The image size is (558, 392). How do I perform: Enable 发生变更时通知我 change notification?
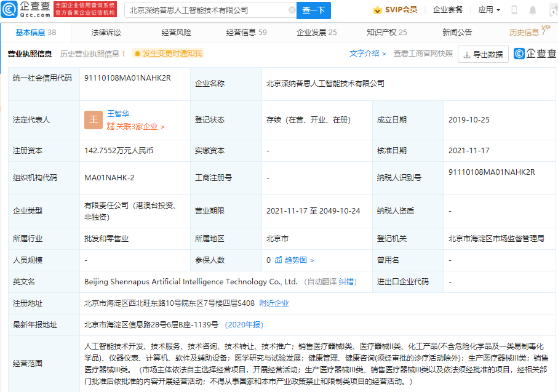pos(167,54)
